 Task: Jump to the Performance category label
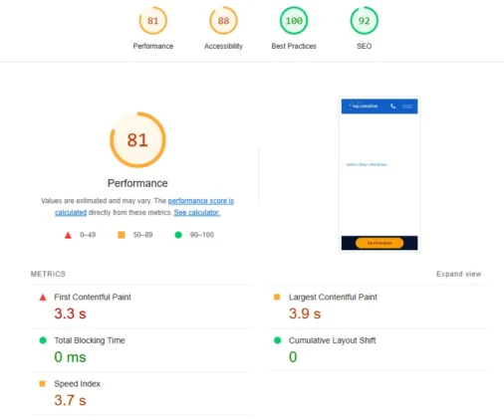pos(153,46)
